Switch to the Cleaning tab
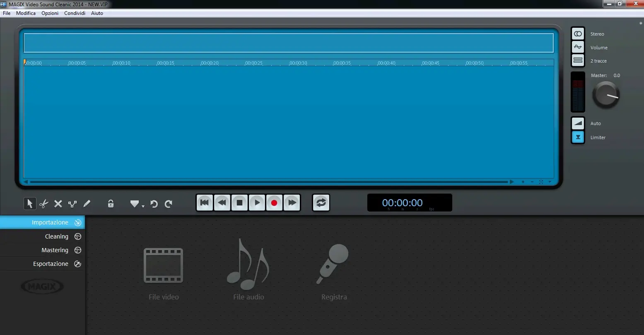This screenshot has width=644, height=335. [42, 236]
